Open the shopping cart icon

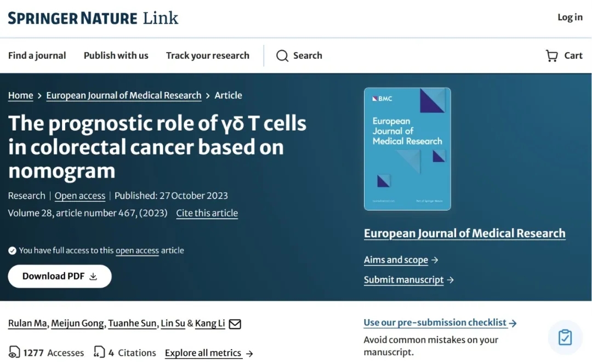tap(551, 56)
